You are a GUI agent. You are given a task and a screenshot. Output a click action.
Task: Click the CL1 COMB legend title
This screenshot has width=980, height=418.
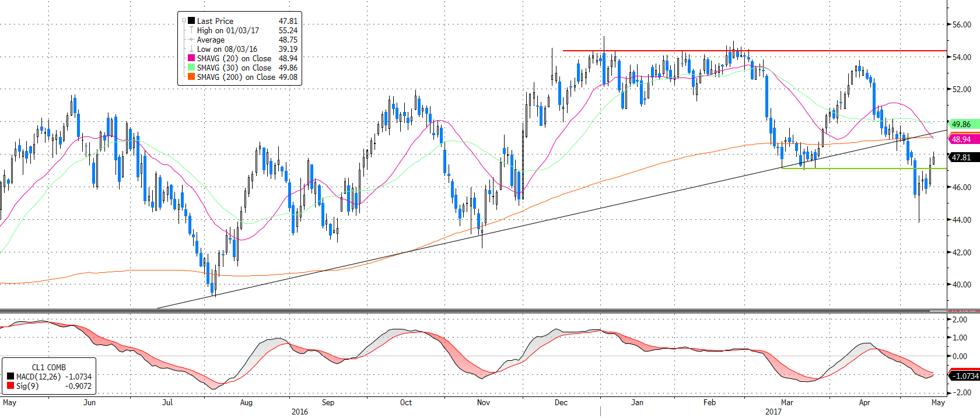(48, 367)
